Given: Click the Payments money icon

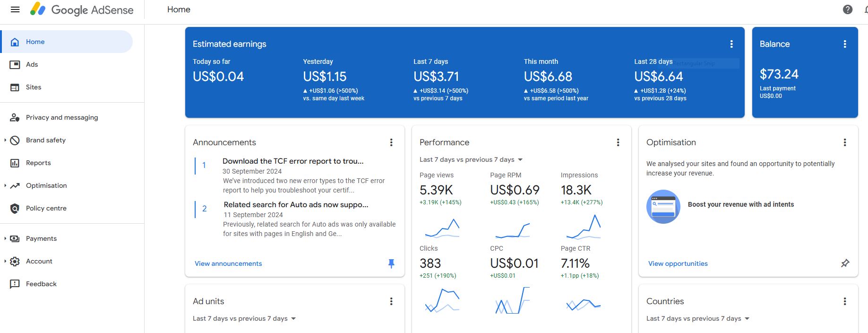Looking at the screenshot, I should [x=15, y=238].
